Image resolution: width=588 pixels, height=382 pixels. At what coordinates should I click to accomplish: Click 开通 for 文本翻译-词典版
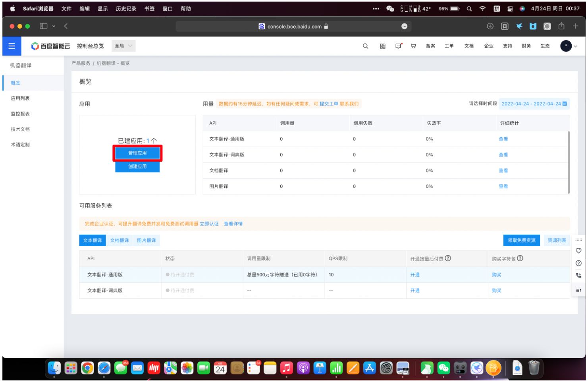click(415, 291)
